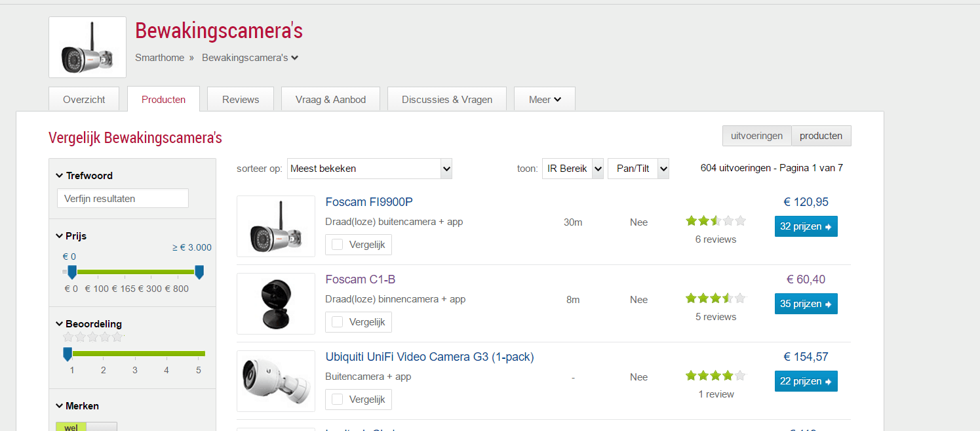Collapse the Trefwoord filter section
980x431 pixels.
pyautogui.click(x=85, y=176)
